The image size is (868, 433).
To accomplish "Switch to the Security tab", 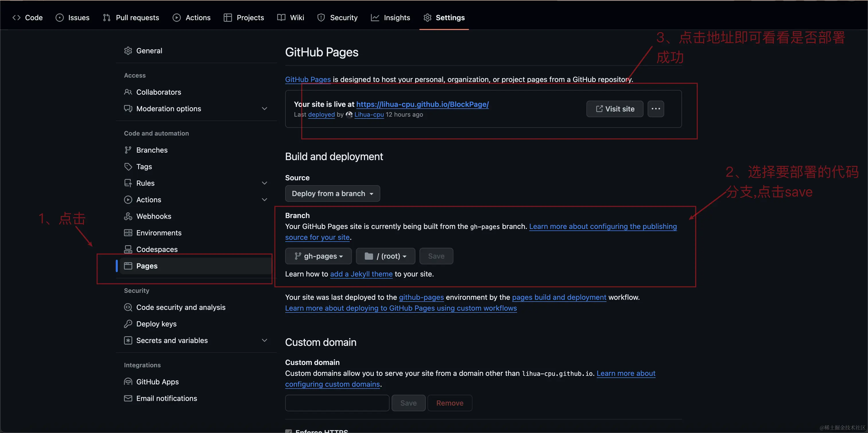I will (x=337, y=17).
